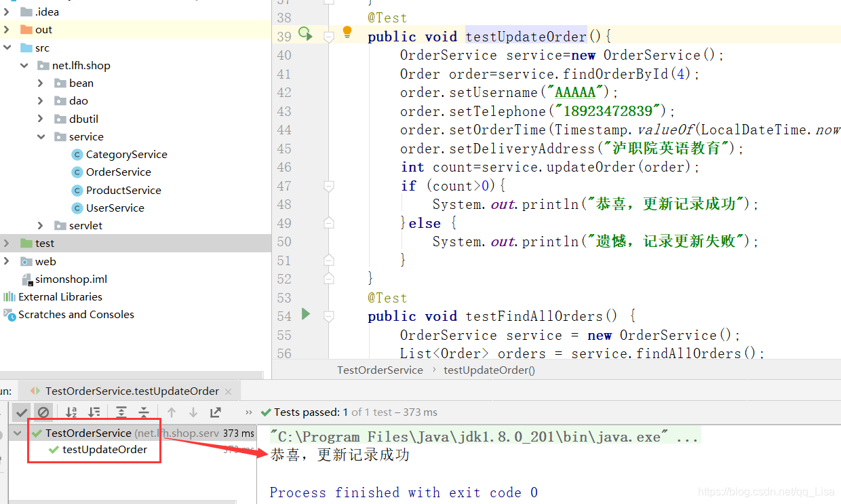Go to next failed test arrow
Screen dimensions: 841x504
[x=193, y=412]
